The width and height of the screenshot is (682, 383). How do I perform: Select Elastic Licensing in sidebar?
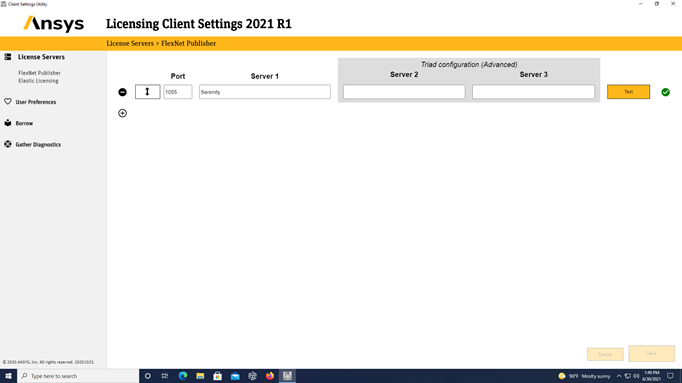[x=38, y=81]
